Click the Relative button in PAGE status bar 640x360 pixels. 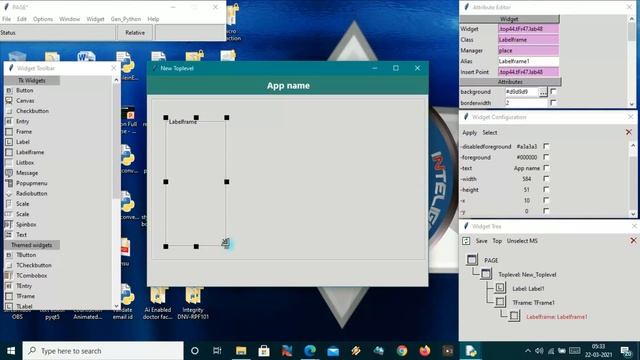pyautogui.click(x=135, y=33)
